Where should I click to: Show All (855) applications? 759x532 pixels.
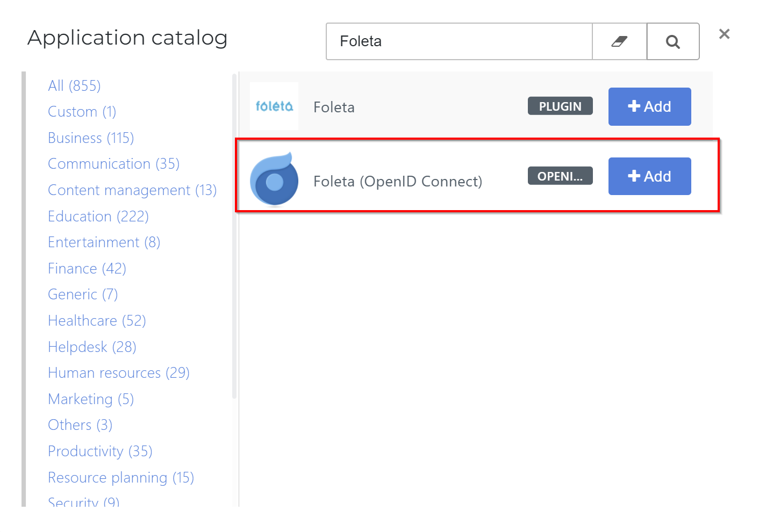click(x=74, y=86)
